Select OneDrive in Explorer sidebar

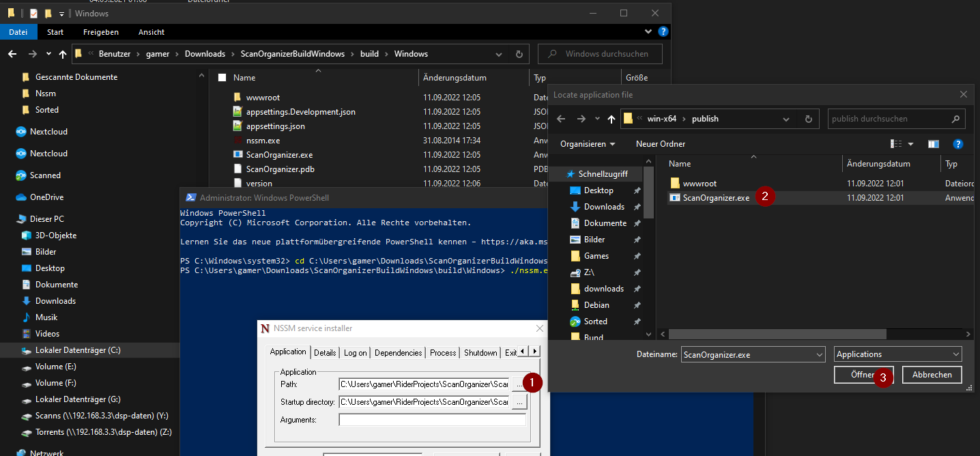click(x=46, y=197)
